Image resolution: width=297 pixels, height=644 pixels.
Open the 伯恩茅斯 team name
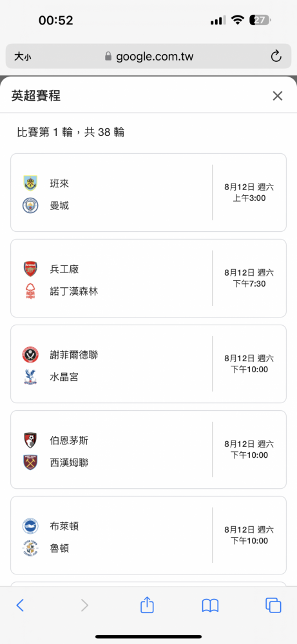coord(69,440)
